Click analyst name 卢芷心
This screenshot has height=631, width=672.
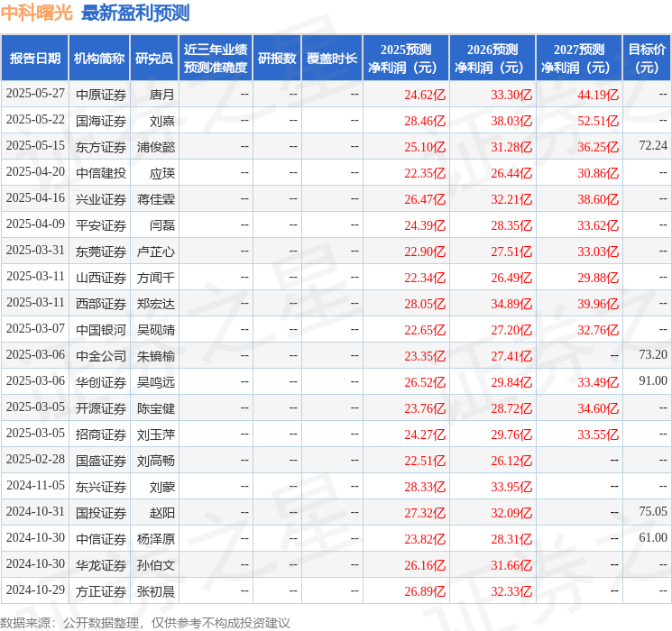[156, 251]
